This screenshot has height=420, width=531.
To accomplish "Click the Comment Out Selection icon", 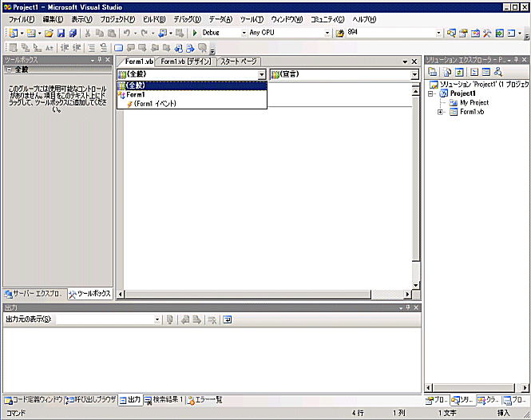I will pos(91,48).
